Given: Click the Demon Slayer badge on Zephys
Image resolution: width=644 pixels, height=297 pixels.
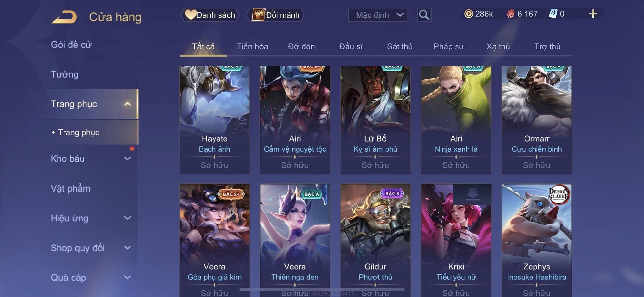Looking at the screenshot, I should 559,194.
